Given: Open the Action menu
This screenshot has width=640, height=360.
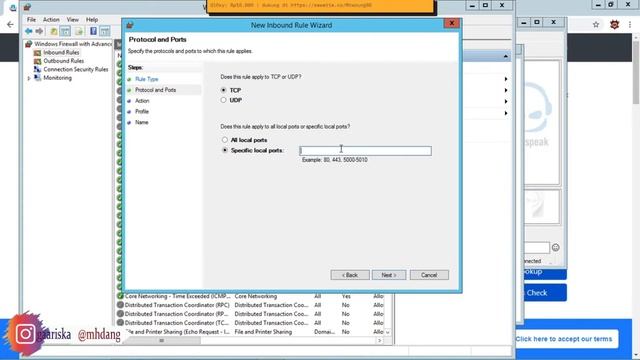Looking at the screenshot, I should click(51, 20).
